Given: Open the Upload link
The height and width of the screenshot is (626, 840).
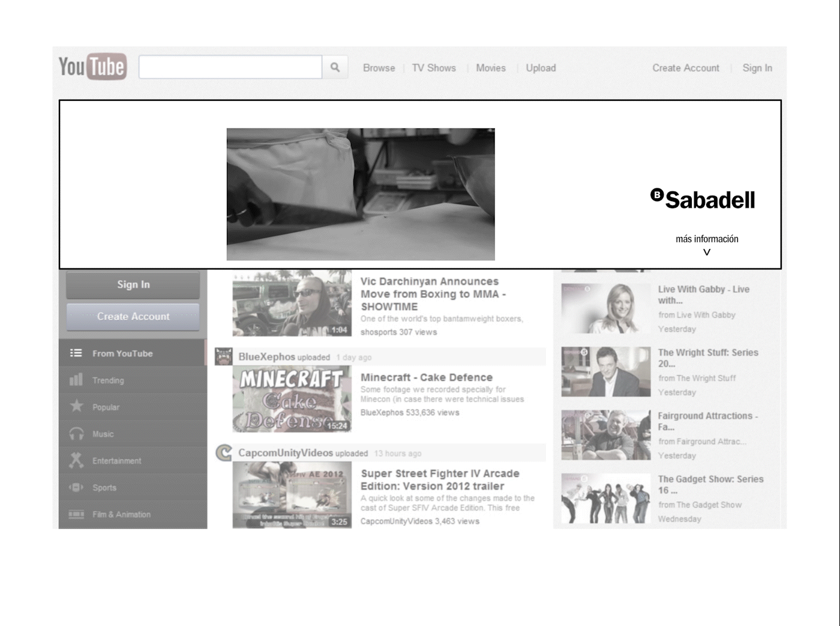Looking at the screenshot, I should click(x=541, y=68).
